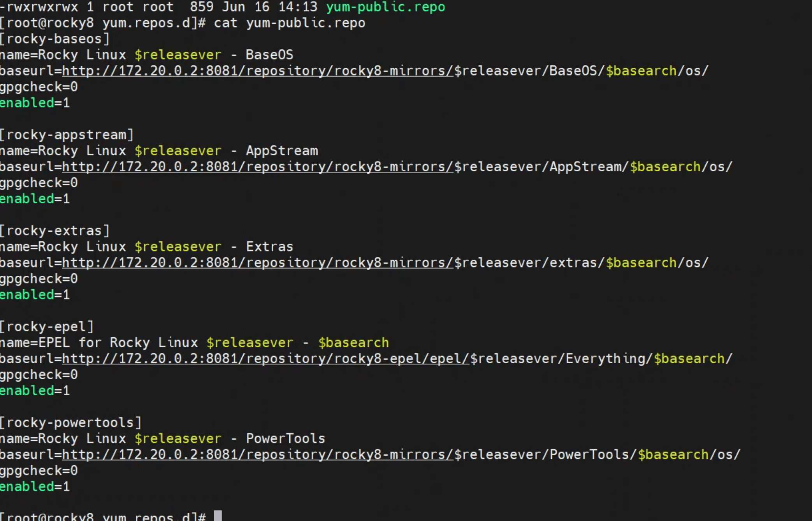Click enabled=1 under rocky-baseos
Image resolution: width=812 pixels, height=521 pixels.
click(35, 103)
